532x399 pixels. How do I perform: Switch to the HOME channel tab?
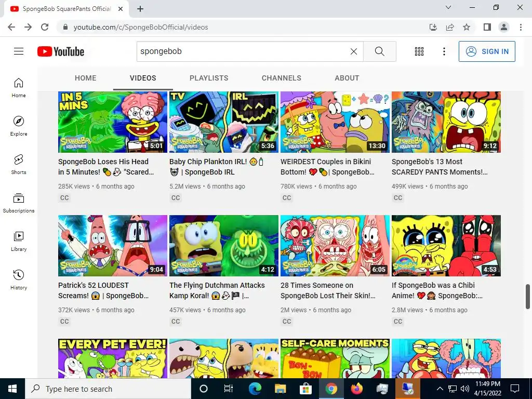[x=86, y=78]
